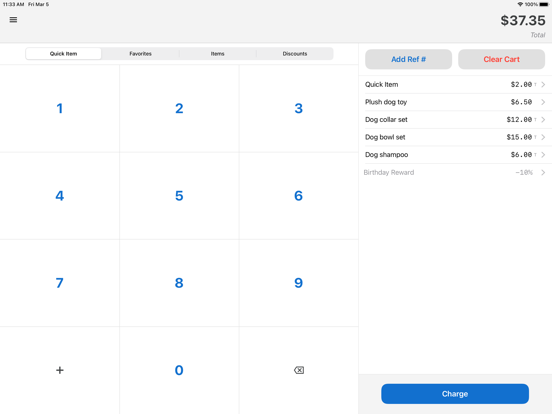Tap keypad number 9

[299, 283]
